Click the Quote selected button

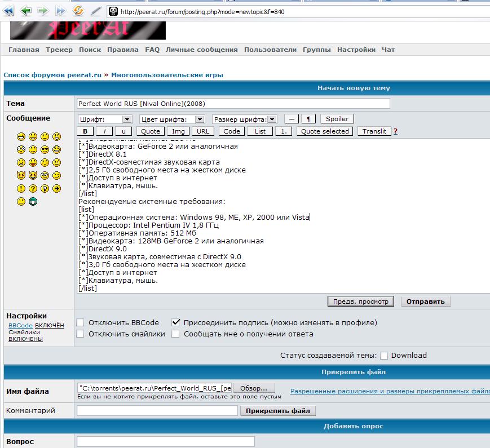[325, 131]
